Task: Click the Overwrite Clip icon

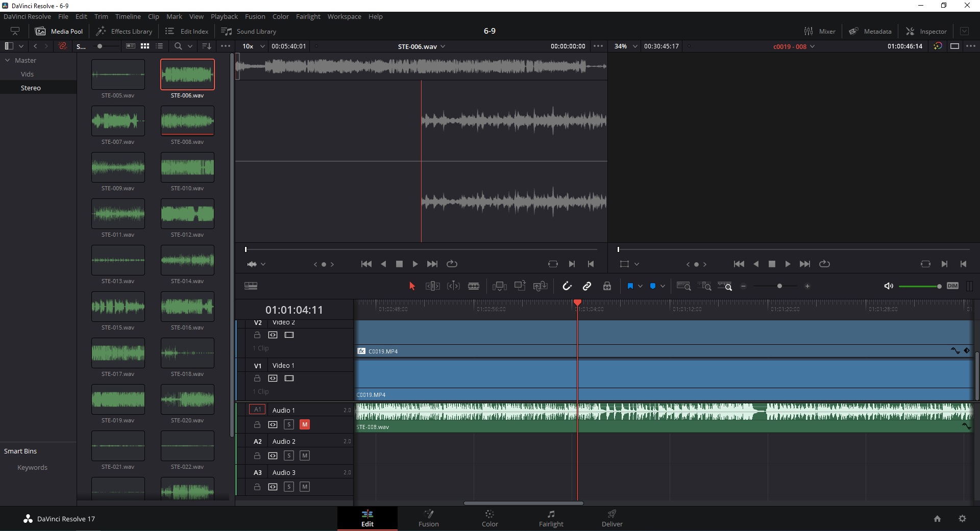Action: tap(520, 286)
